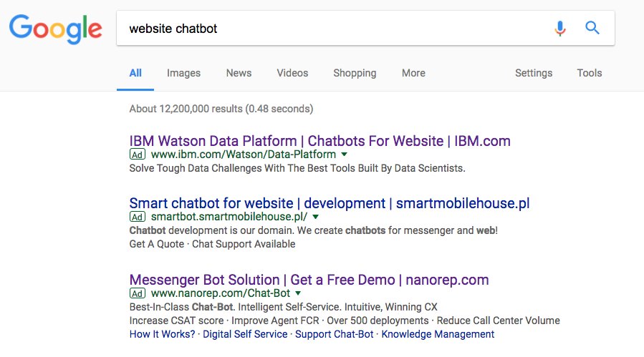Open Smart chatbot for website result
The image size is (644, 357).
pyautogui.click(x=329, y=203)
